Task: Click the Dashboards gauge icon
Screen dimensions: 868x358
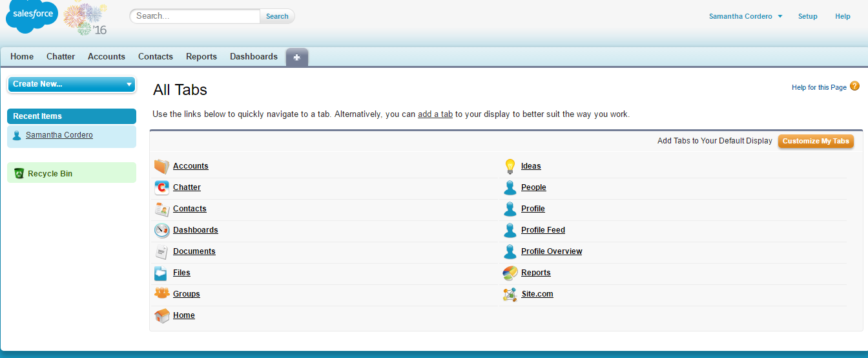Action: 161,230
